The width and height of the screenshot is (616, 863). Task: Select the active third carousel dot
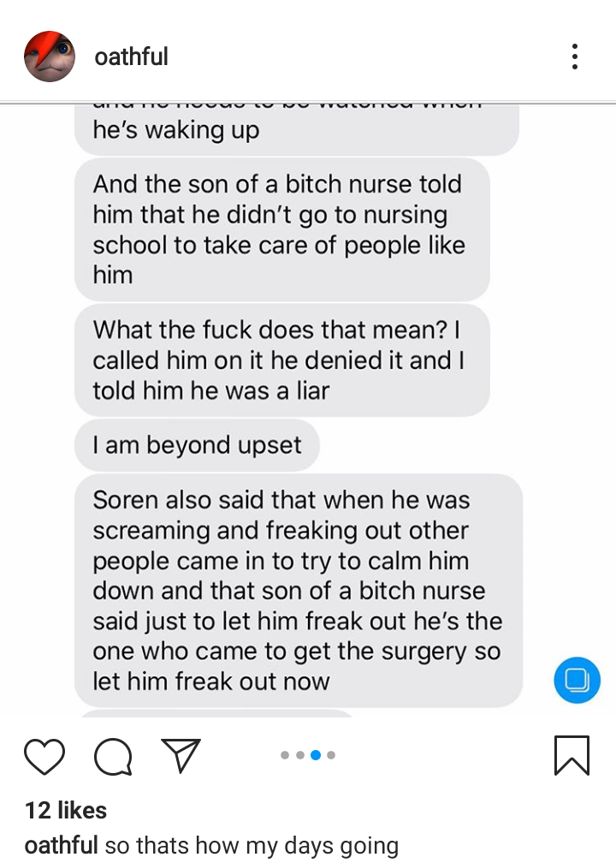(316, 755)
